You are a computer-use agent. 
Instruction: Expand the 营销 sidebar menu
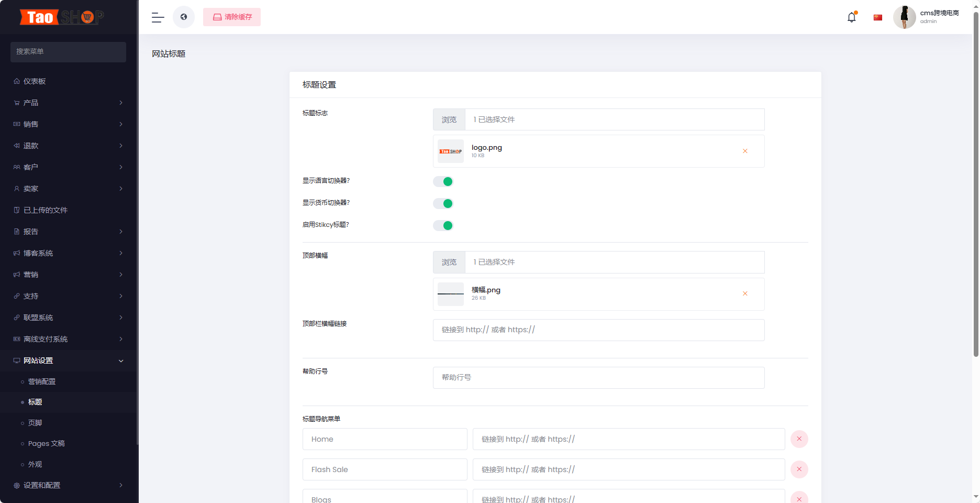68,275
